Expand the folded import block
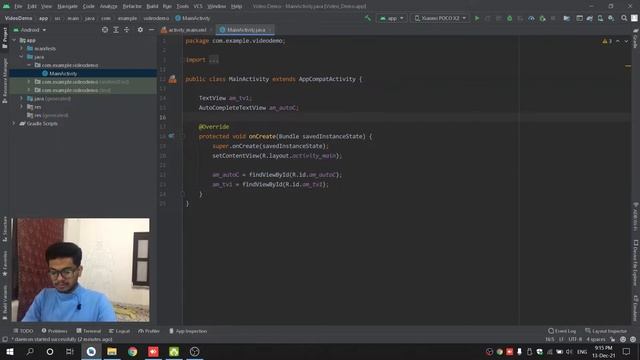This screenshot has width=640, height=360. (214, 60)
